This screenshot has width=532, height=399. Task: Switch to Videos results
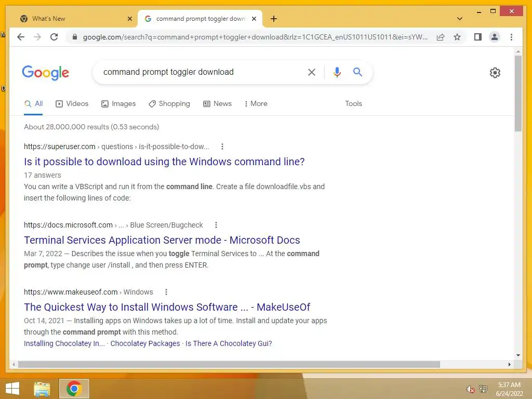point(72,104)
